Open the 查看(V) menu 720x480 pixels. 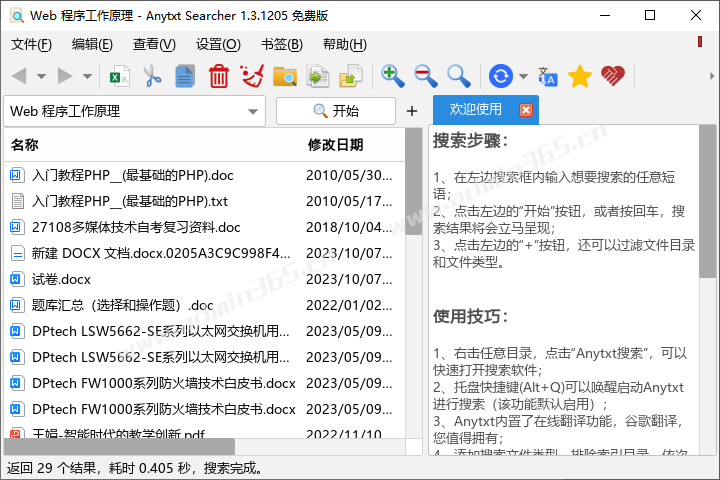[154, 45]
